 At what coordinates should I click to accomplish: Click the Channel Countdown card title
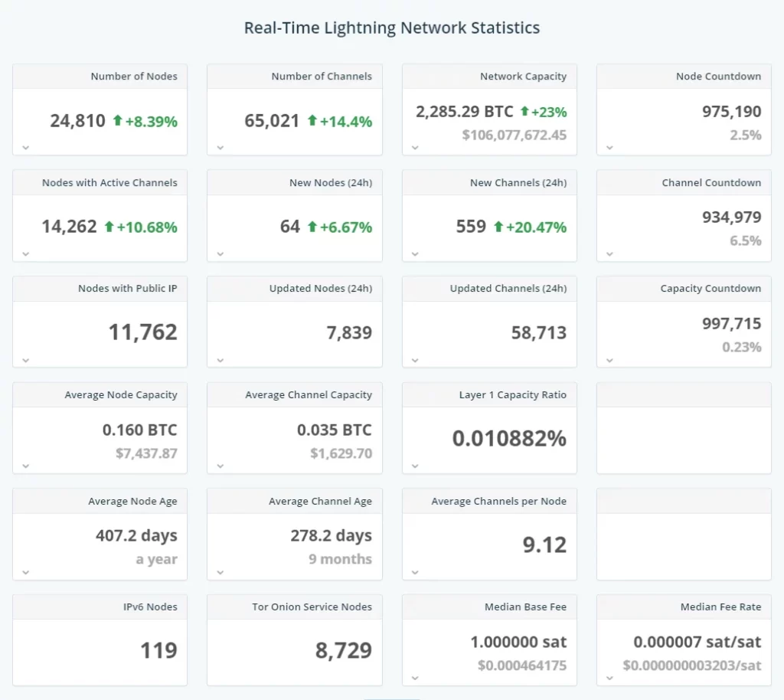pyautogui.click(x=711, y=183)
